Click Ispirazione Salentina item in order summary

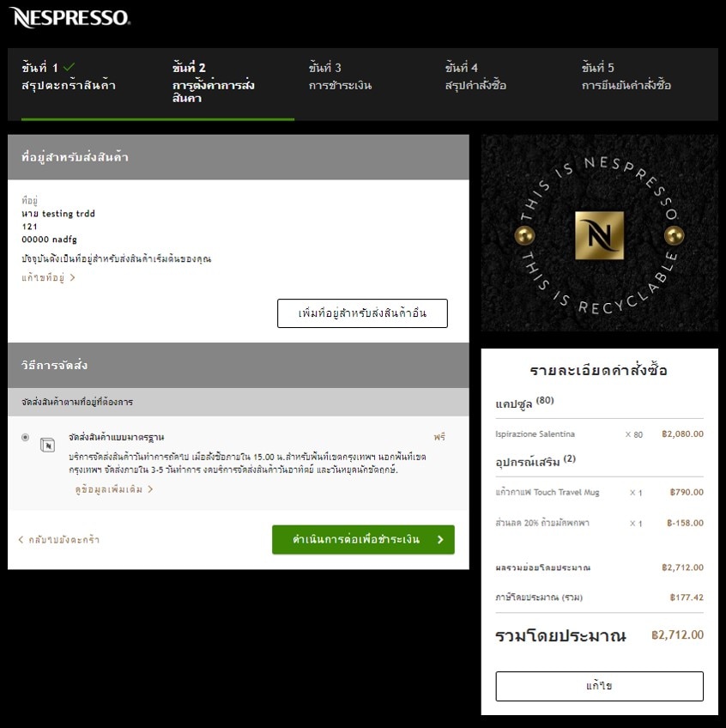pos(535,434)
